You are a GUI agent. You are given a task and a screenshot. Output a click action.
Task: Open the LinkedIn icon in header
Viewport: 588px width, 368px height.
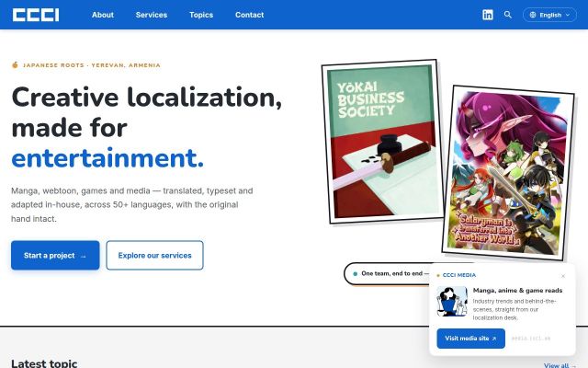click(488, 15)
